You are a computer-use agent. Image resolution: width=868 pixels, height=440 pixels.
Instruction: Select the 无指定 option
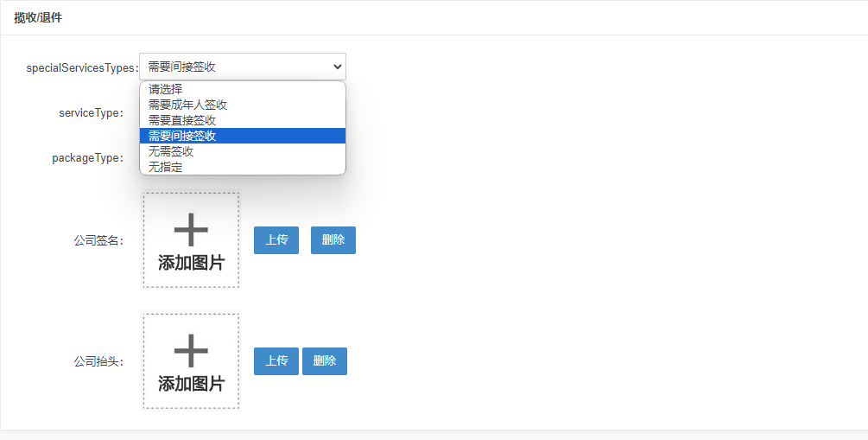243,167
